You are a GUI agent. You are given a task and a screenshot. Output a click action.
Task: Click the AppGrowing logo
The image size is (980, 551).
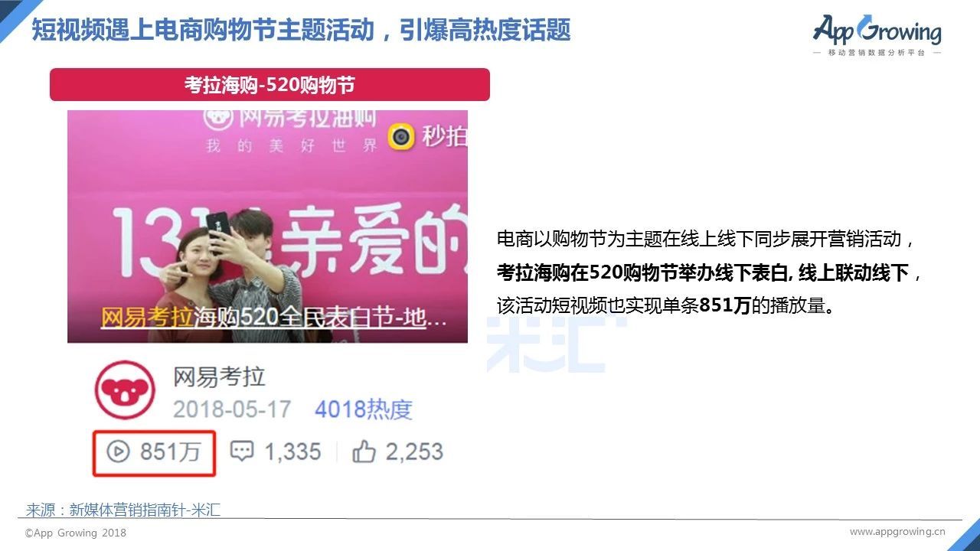(877, 34)
